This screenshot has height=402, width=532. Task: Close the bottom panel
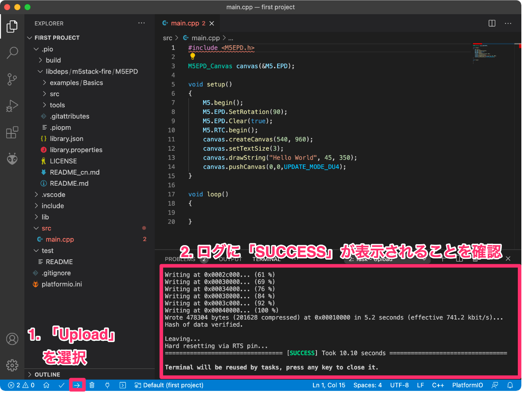pos(508,258)
